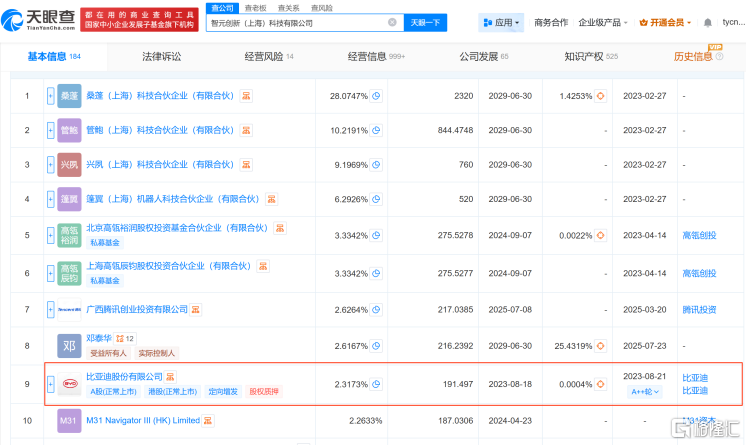Open structure chart icon beside 蓬翼（上海）机器人科技合伙企业

(x=271, y=199)
